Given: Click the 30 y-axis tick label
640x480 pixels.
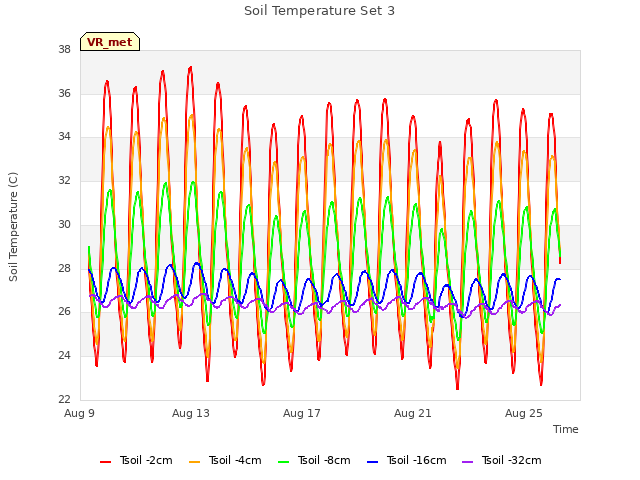Looking at the screenshot, I should [64, 224].
